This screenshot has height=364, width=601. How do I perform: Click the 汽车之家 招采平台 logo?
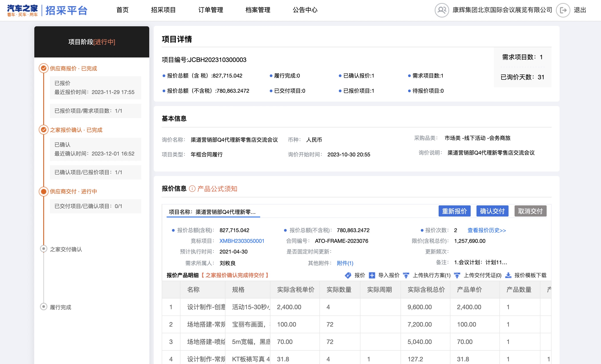tap(47, 10)
